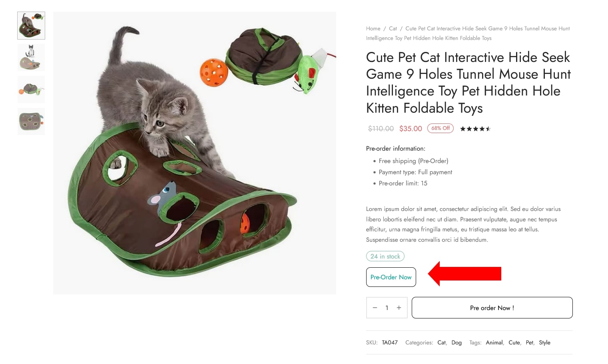Open the Cat breadcrumb link
The image size is (608, 364).
coord(393,28)
